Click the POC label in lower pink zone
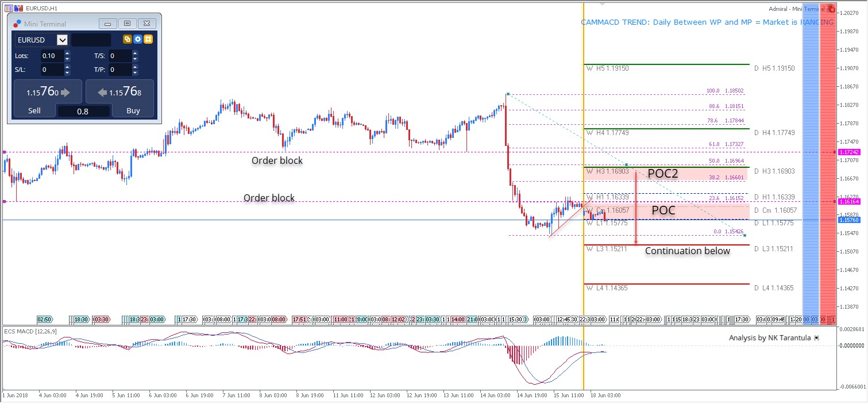This screenshot has width=868, height=403. (x=663, y=211)
